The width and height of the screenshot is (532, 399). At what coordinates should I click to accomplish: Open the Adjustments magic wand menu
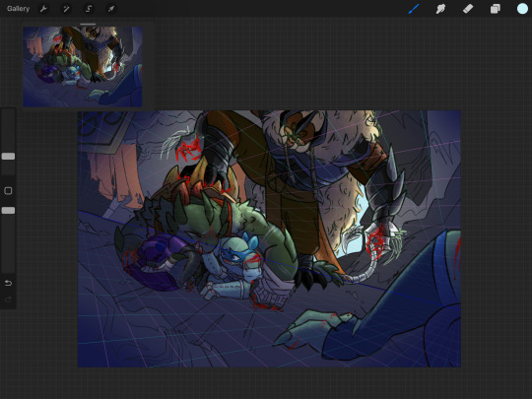tap(66, 9)
